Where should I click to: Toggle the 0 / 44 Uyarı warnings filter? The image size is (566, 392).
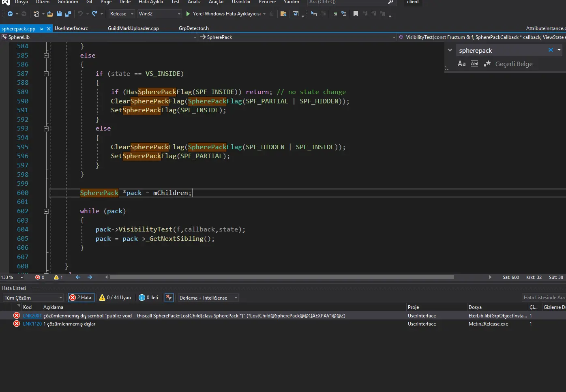tap(115, 298)
